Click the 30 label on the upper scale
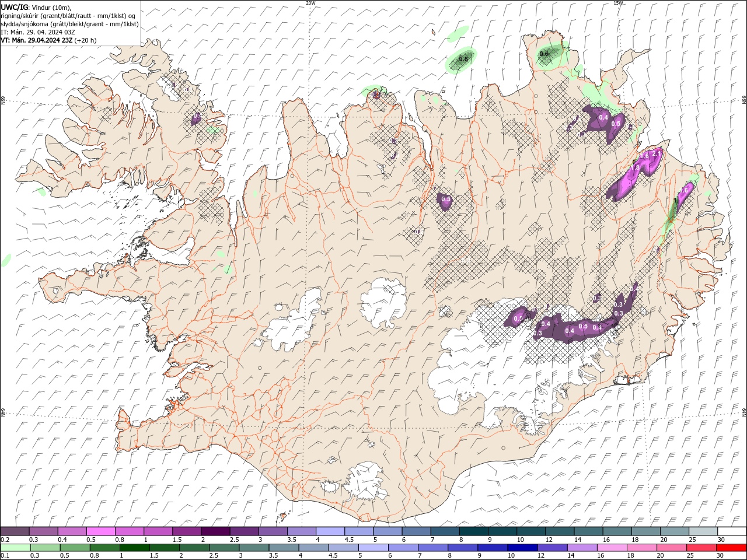 point(721,540)
